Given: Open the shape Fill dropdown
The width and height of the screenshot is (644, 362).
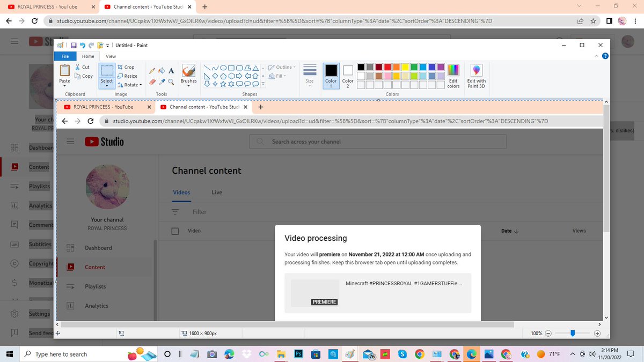Looking at the screenshot, I should [277, 76].
